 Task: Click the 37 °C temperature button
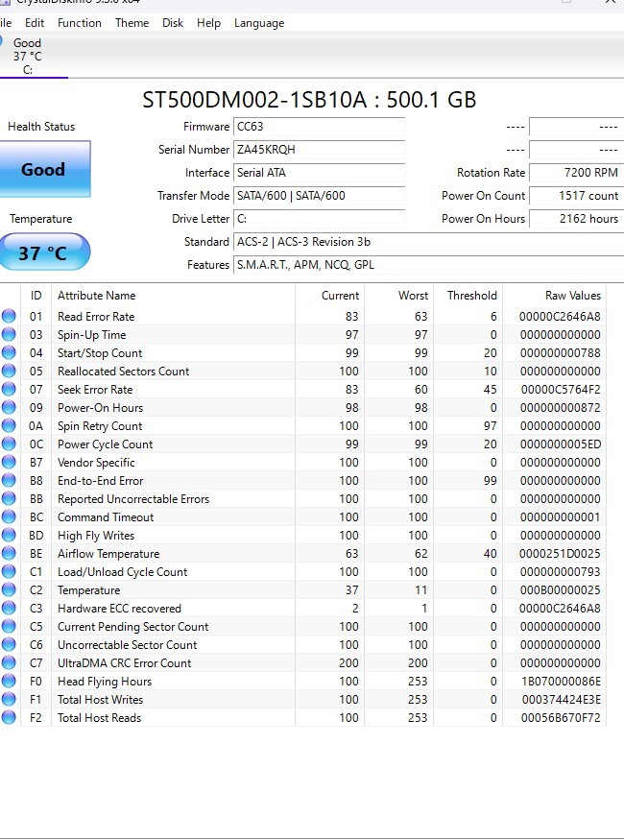click(x=44, y=252)
